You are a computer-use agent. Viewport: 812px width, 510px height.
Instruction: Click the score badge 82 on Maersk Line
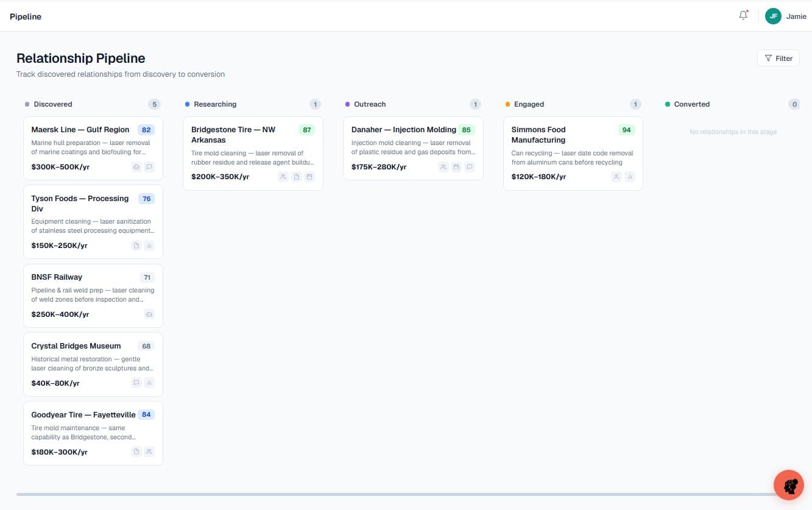click(x=146, y=130)
